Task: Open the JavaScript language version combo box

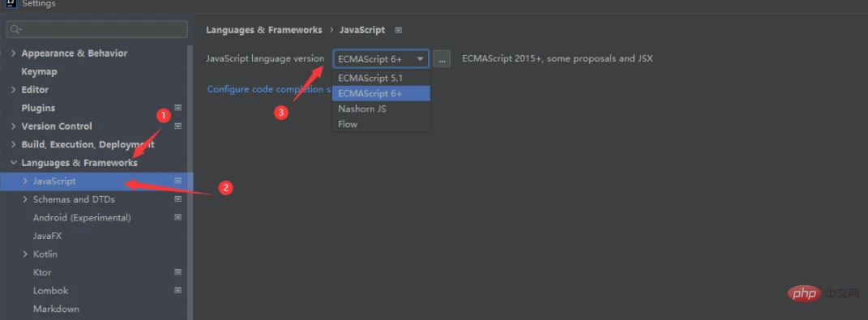Action: [381, 58]
